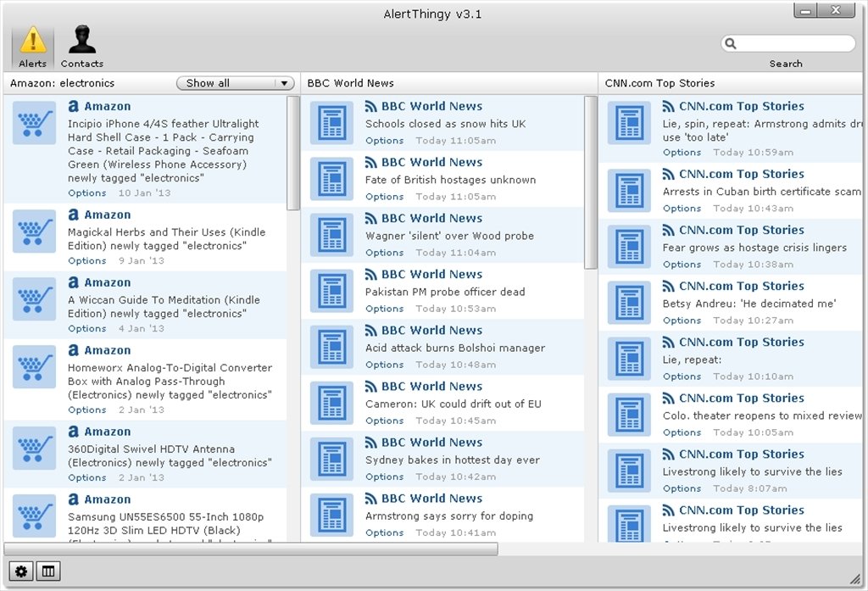Click 'CNN.com Top Stories' column header title
Screen dimensions: 868x591
[659, 83]
